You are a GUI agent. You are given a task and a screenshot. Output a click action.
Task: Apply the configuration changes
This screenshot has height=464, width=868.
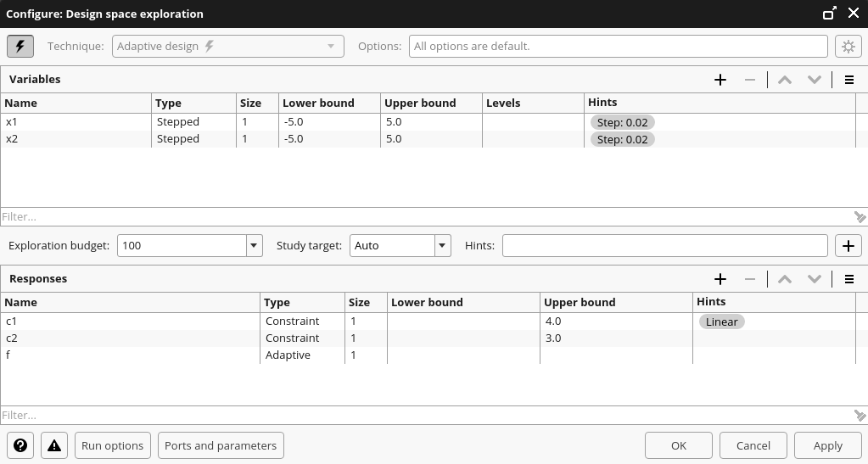tap(827, 445)
